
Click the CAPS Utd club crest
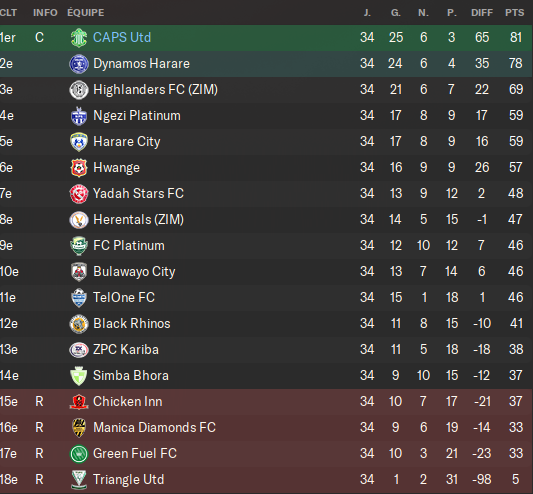[79, 38]
